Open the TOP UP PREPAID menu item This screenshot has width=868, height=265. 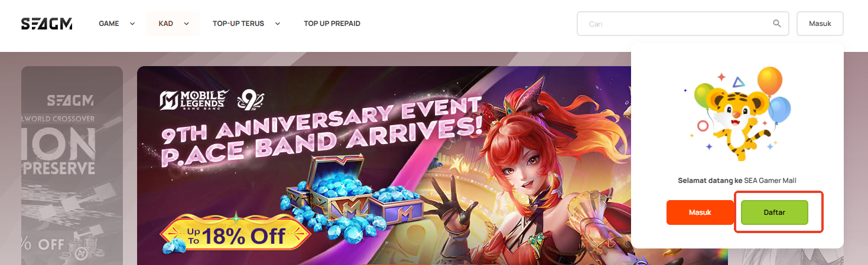(x=332, y=24)
